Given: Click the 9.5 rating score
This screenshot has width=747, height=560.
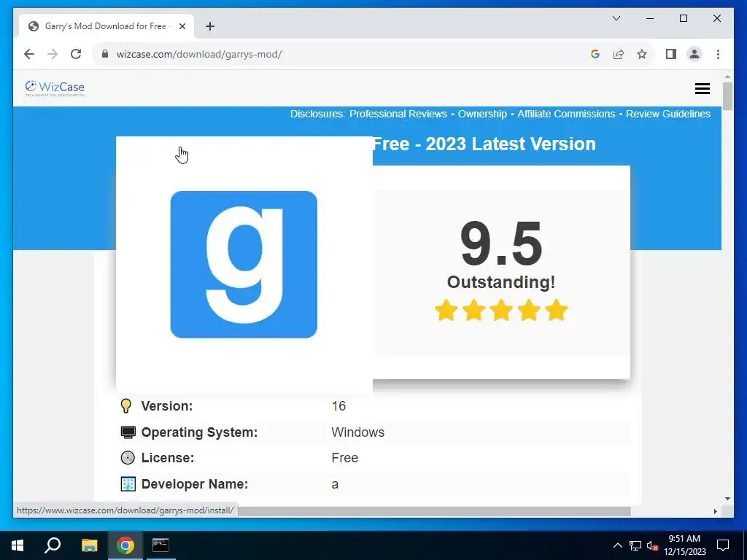Looking at the screenshot, I should pyautogui.click(x=501, y=244).
